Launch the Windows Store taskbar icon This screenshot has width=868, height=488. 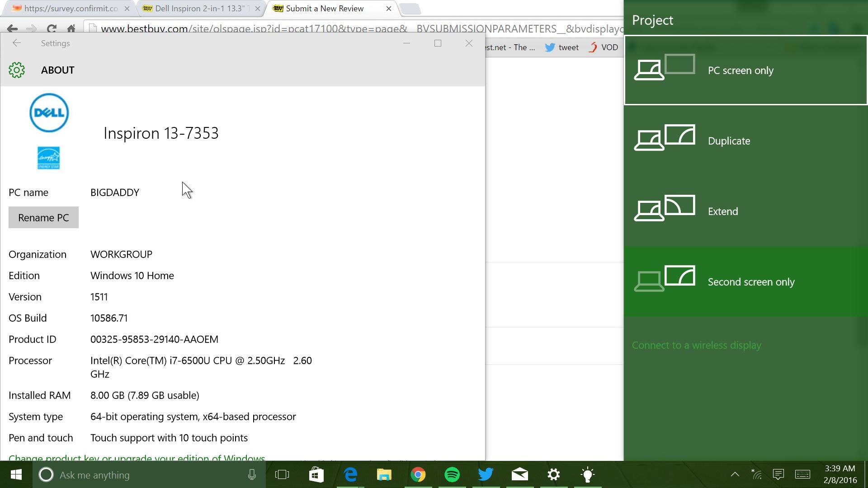[316, 475]
